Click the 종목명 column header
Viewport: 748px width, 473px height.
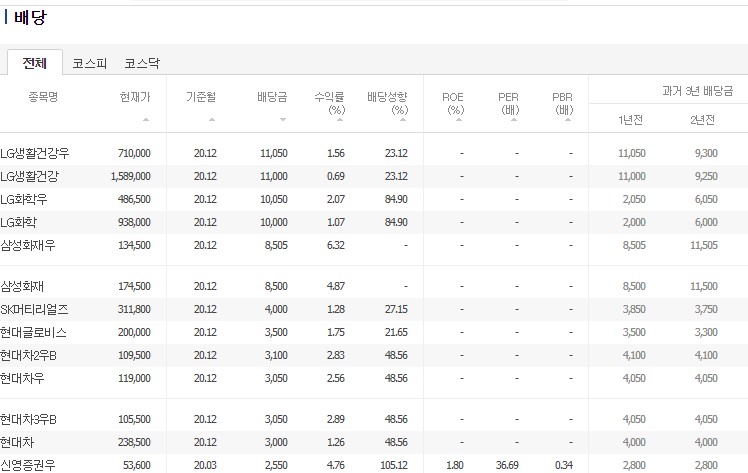point(43,97)
